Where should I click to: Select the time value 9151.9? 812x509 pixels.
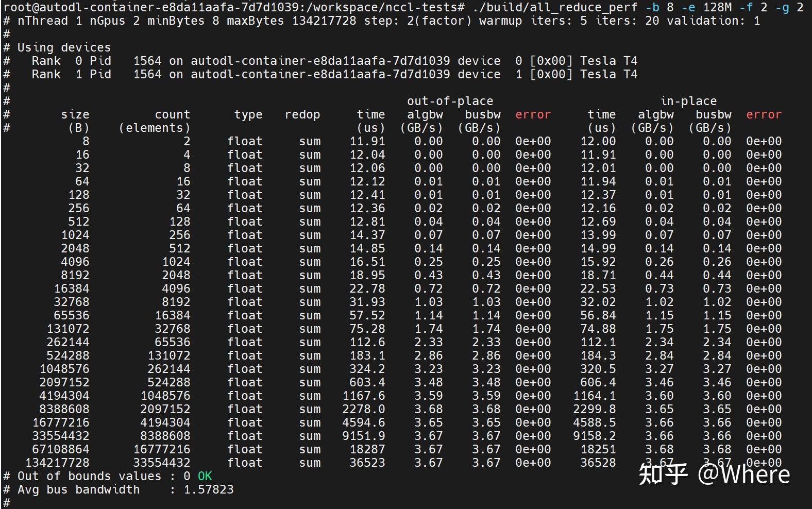pos(364,436)
